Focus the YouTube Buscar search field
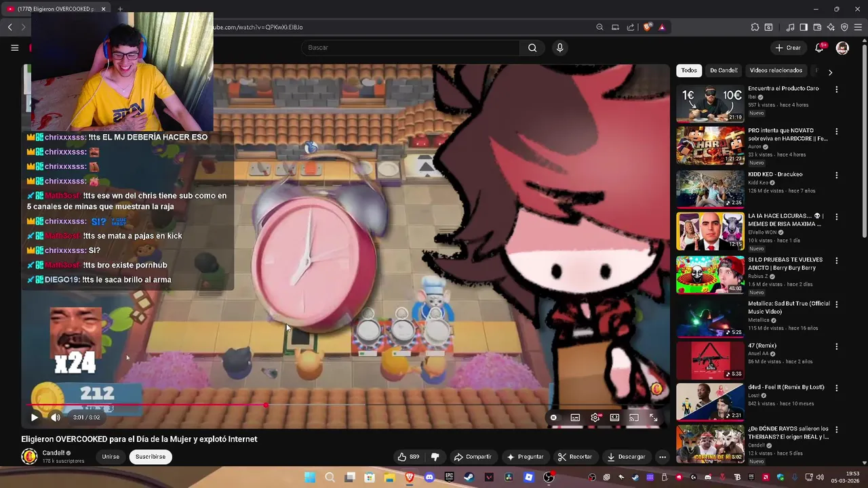This screenshot has height=488, width=868. point(410,47)
